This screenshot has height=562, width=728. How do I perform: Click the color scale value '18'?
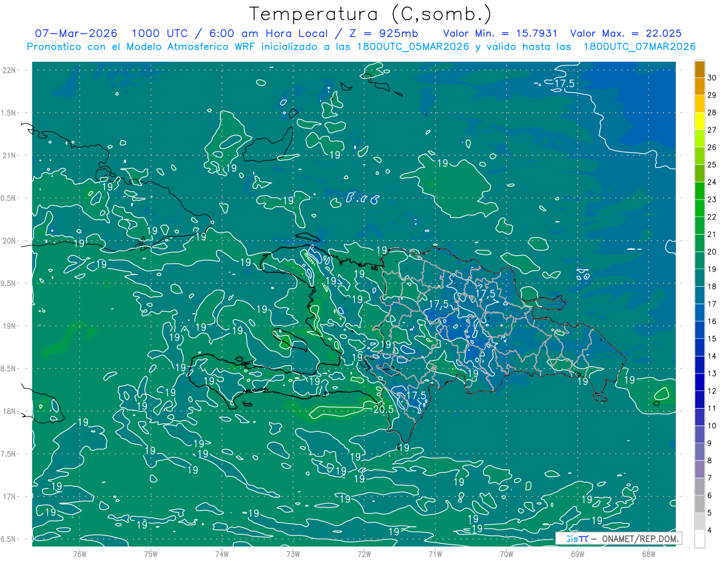pos(712,287)
